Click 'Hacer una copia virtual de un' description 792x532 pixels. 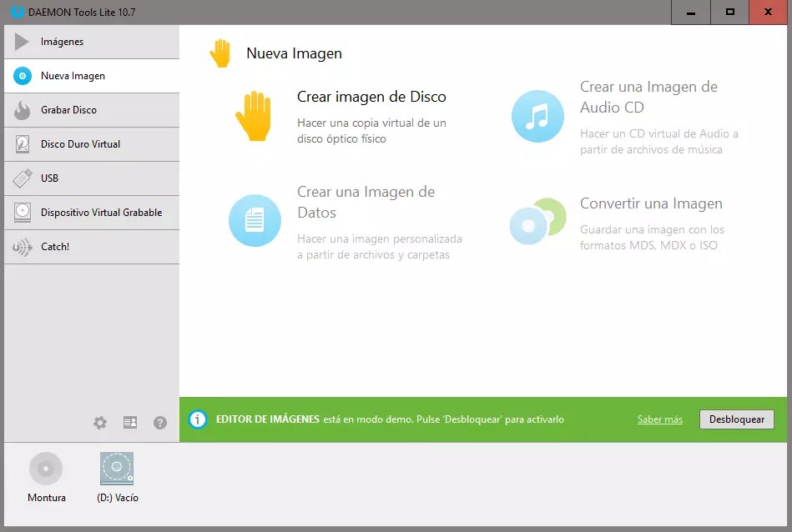tap(371, 123)
